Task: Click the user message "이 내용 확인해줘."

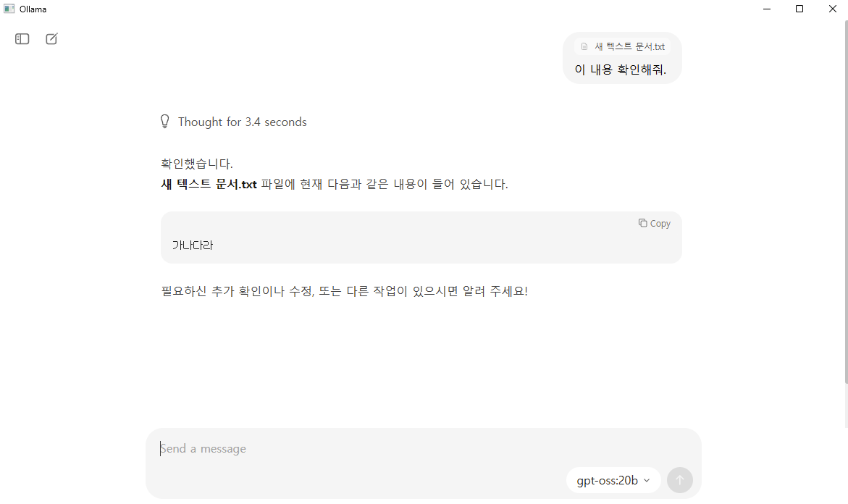Action: 621,70
